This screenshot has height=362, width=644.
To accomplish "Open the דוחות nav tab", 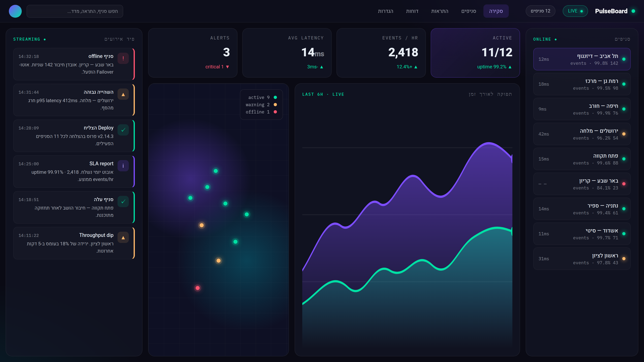I will coord(412,11).
